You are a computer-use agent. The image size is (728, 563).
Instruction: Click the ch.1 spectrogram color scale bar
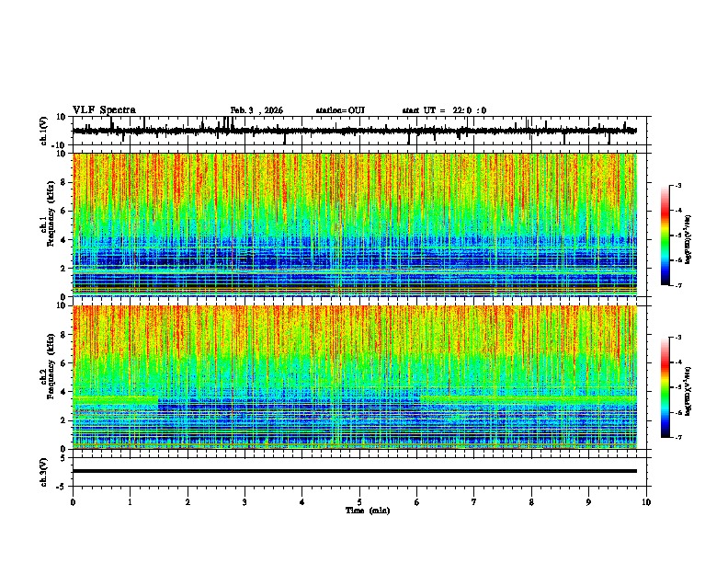(665, 236)
